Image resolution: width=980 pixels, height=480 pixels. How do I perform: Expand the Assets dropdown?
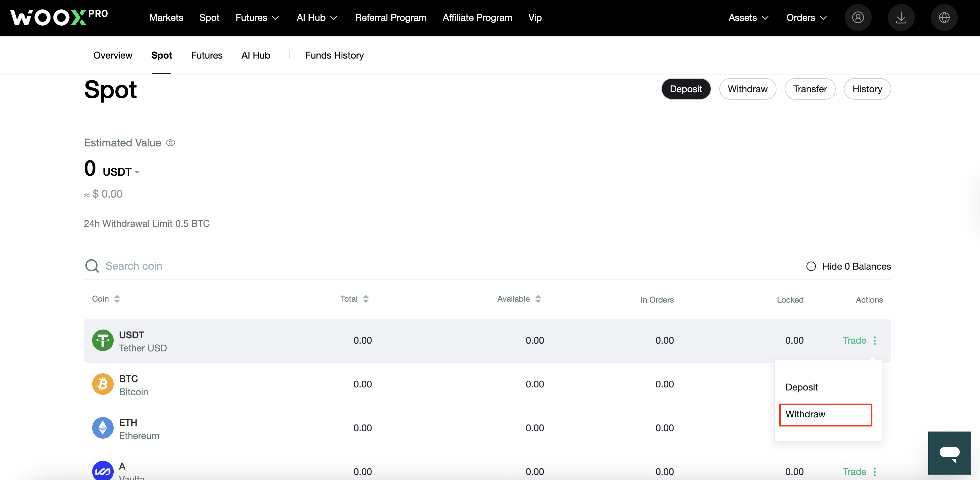(x=748, y=18)
